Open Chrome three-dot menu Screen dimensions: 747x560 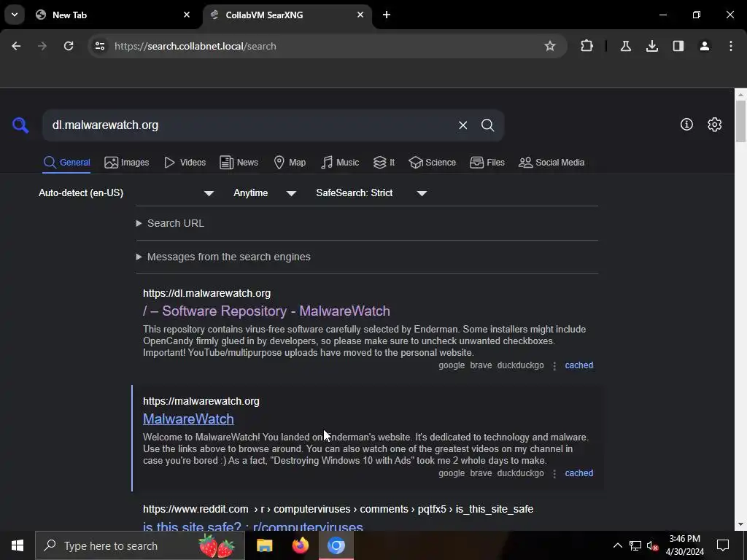tap(731, 46)
